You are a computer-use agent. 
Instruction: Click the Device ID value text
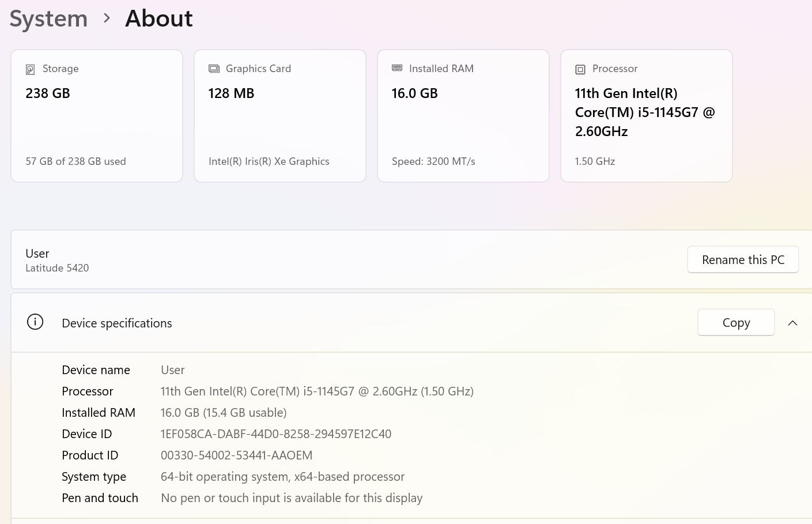(275, 434)
